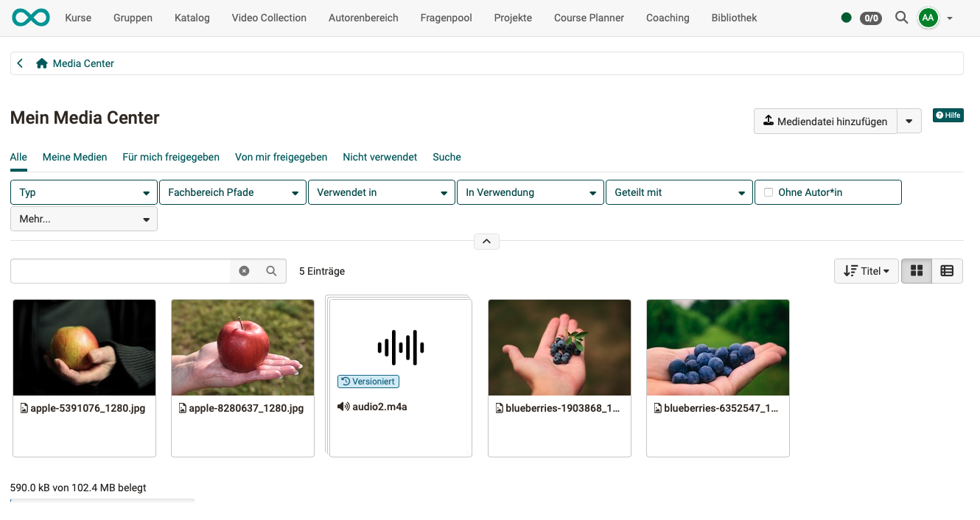Screen dimensions: 980x520
Task: Clear the search field using the X icon
Action: [x=244, y=271]
